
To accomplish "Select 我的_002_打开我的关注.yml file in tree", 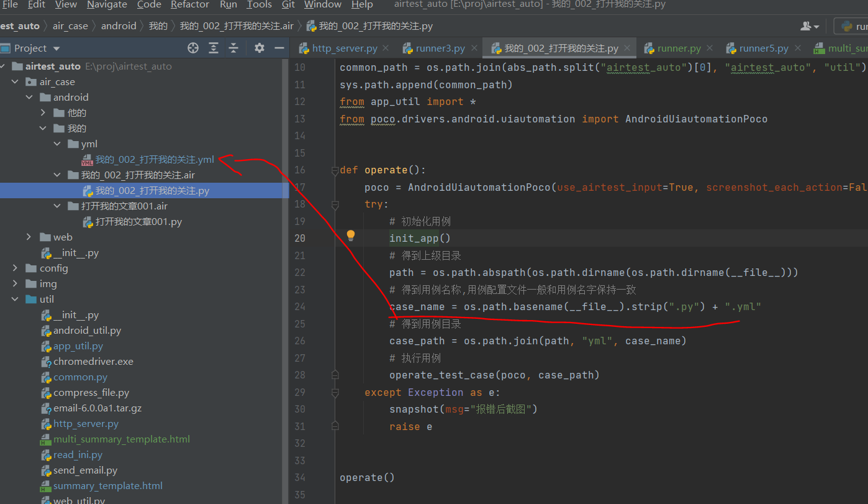I will coord(155,159).
